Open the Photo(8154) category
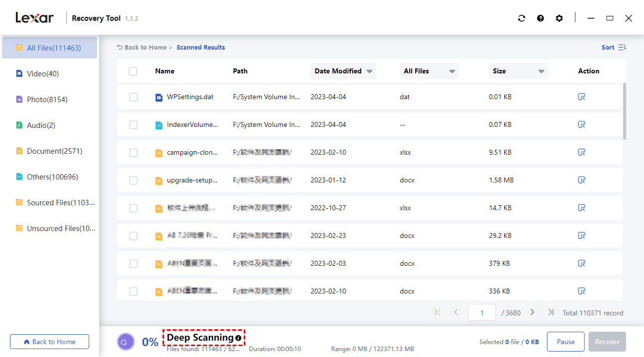This screenshot has height=357, width=644. pyautogui.click(x=50, y=100)
